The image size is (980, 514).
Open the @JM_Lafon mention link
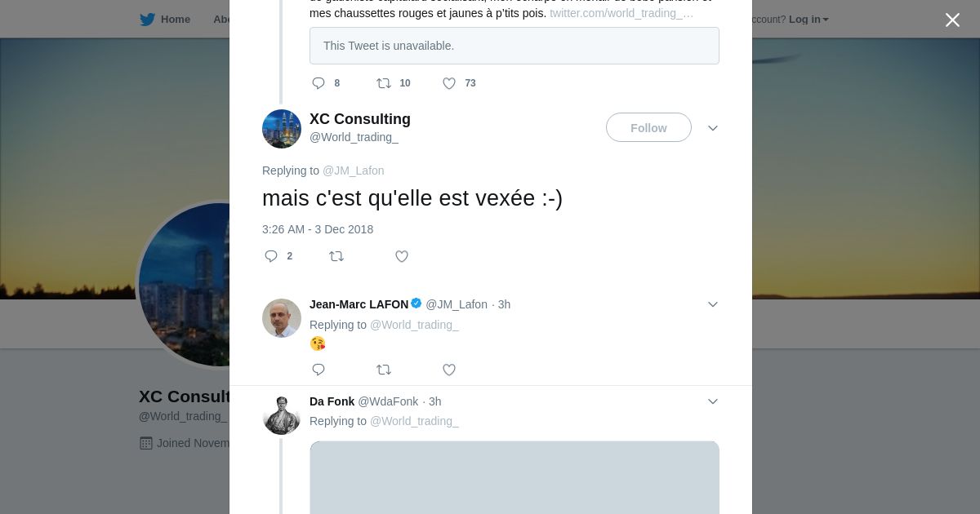[353, 171]
